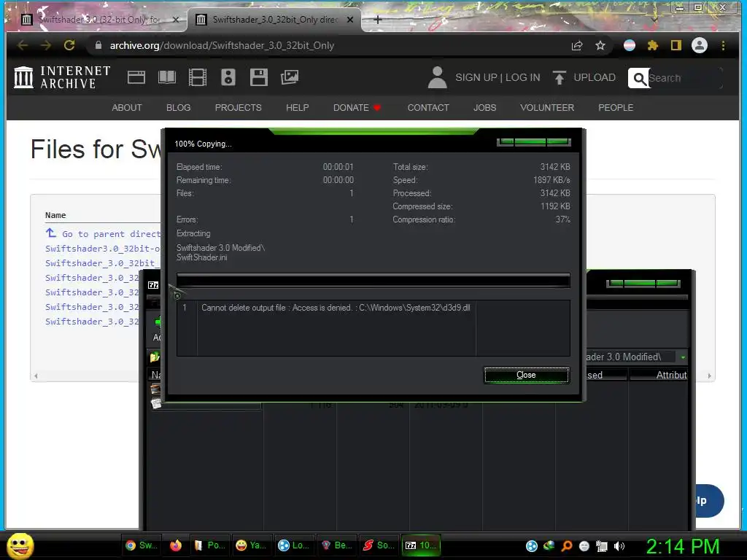Switch to the 'So...' taskbar window
Viewport: 747px width, 560px height.
(x=379, y=545)
